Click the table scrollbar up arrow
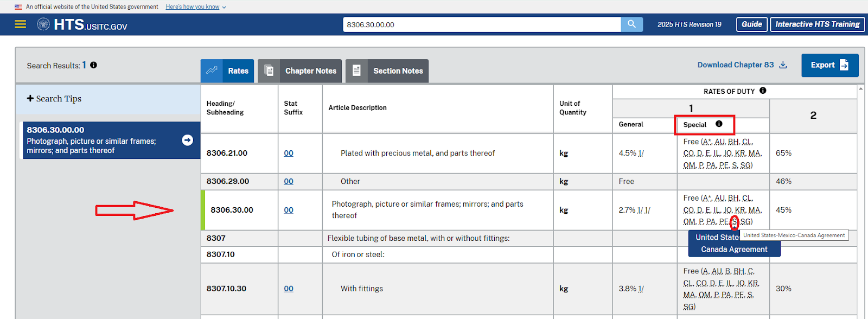The width and height of the screenshot is (868, 319). (x=861, y=88)
